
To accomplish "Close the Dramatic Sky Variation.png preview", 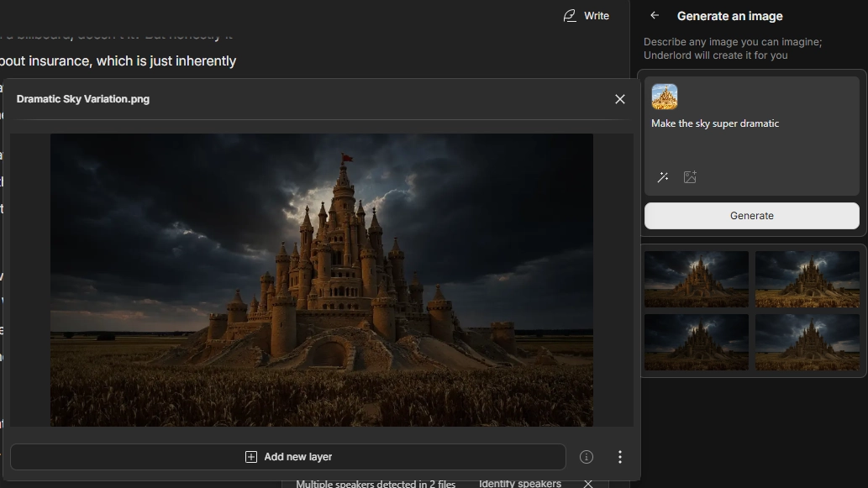I will pyautogui.click(x=620, y=99).
